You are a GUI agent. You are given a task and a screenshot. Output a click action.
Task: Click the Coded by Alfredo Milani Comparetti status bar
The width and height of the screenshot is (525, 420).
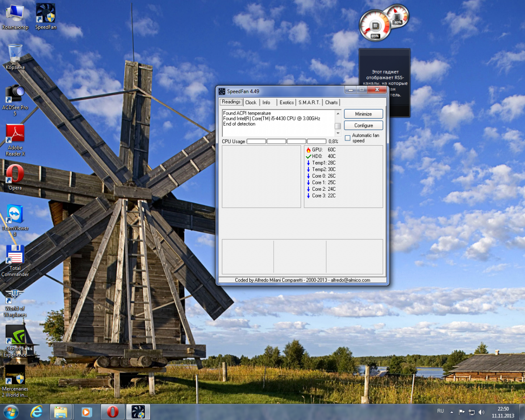[x=302, y=280]
